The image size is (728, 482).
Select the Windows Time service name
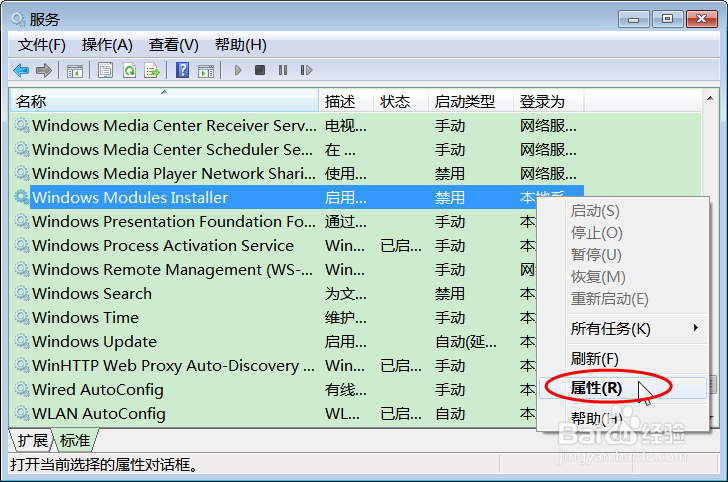point(85,318)
